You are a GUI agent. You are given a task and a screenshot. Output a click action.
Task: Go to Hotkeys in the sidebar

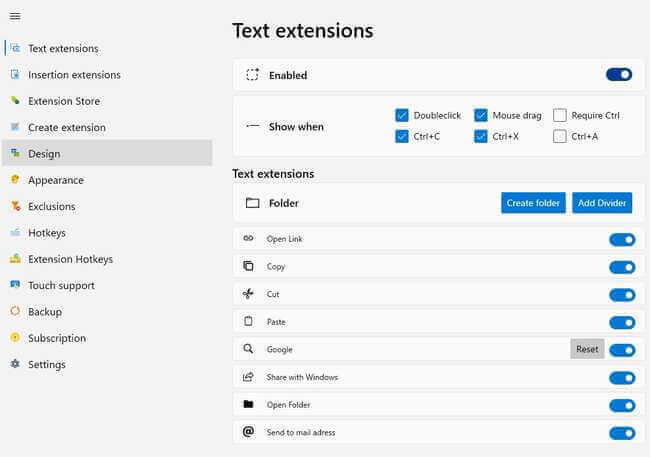[x=47, y=233]
